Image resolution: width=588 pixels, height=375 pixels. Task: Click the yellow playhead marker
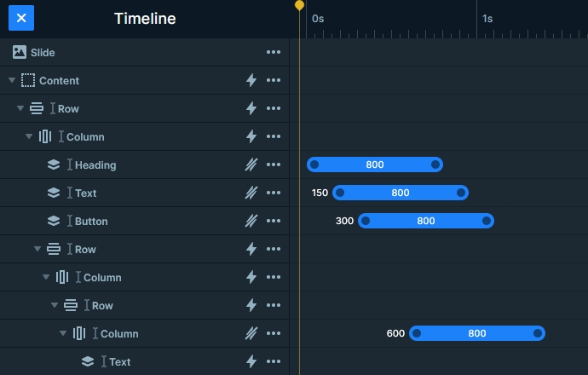tap(299, 5)
